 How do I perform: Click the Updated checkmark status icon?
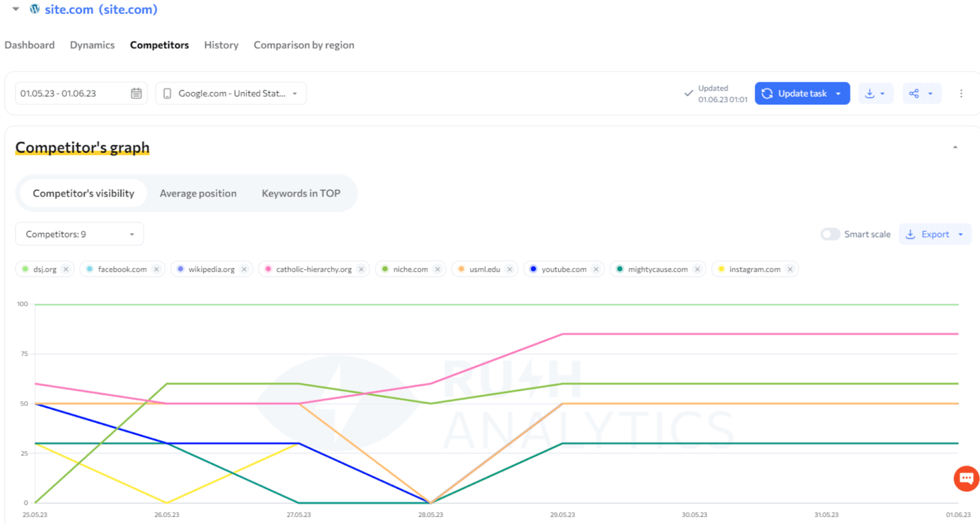[688, 93]
